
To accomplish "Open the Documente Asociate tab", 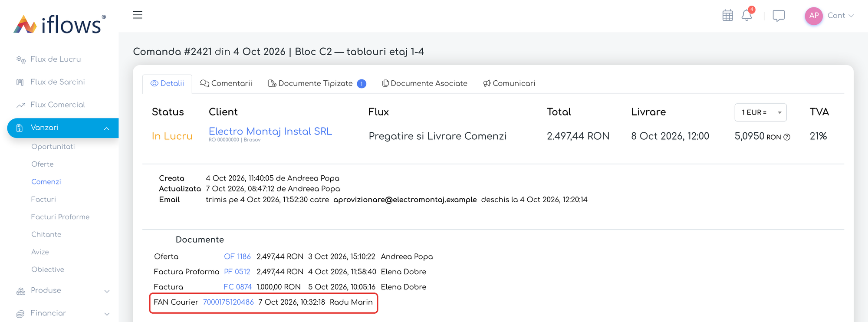I will 424,83.
